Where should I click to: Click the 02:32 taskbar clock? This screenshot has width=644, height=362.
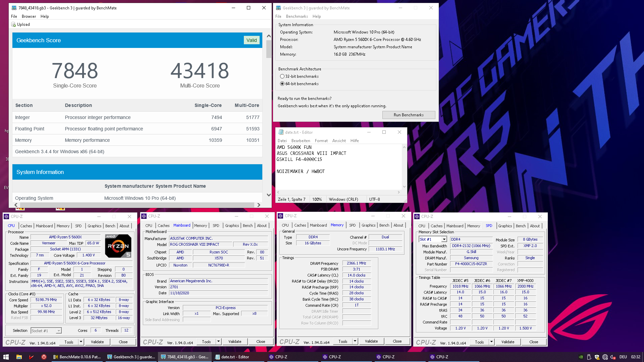(x=636, y=357)
